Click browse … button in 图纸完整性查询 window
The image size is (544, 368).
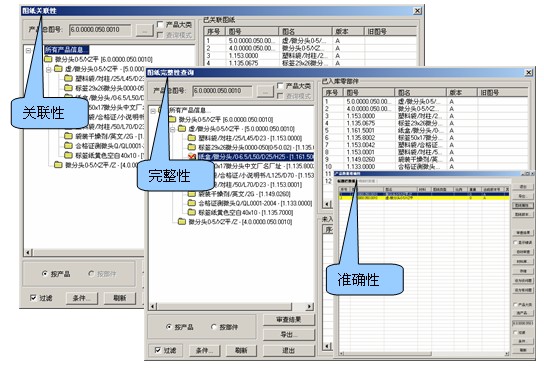click(x=265, y=92)
